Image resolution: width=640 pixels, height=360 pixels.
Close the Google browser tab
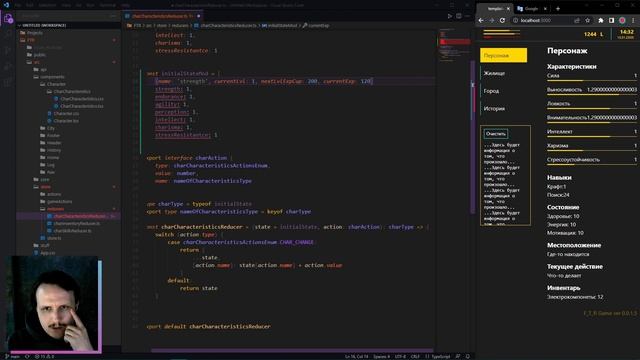(x=545, y=9)
